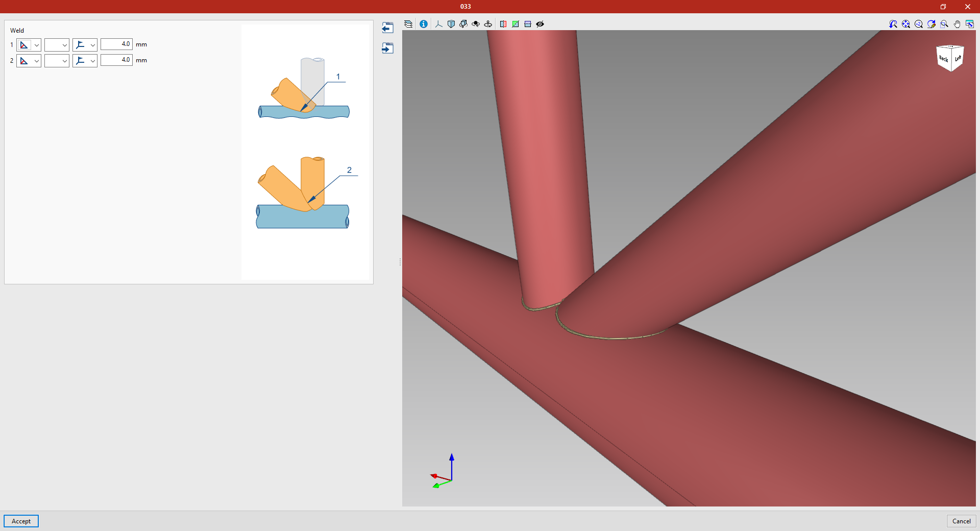Select the 3D axes view icon
Image resolution: width=980 pixels, height=531 pixels.
(439, 24)
